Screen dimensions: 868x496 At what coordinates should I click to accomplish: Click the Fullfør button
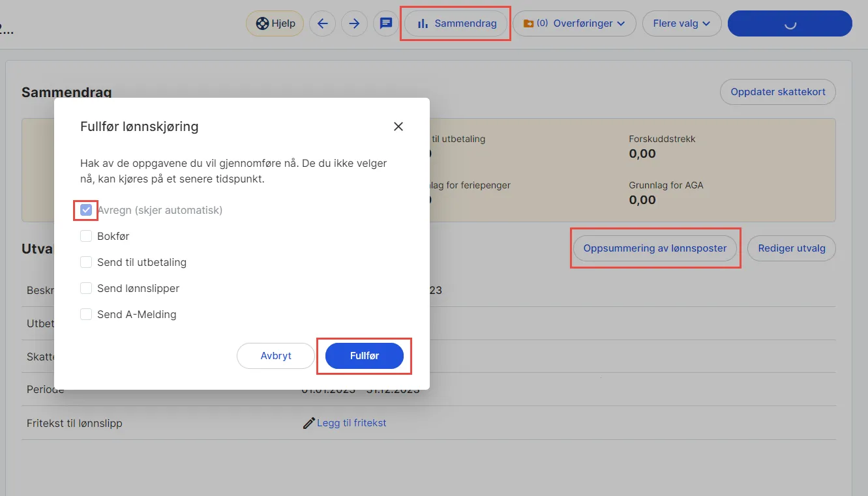point(364,356)
